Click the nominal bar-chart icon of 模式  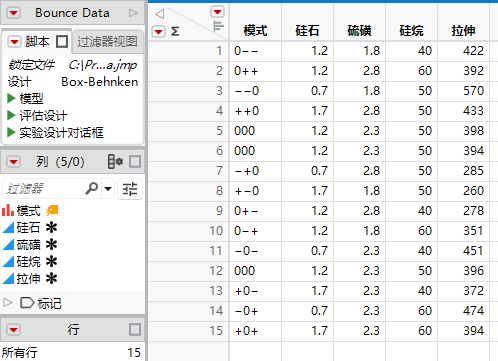tap(8, 211)
